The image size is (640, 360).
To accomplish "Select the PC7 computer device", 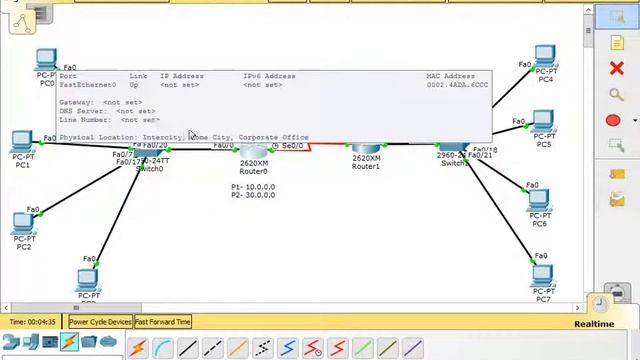I will point(543,276).
